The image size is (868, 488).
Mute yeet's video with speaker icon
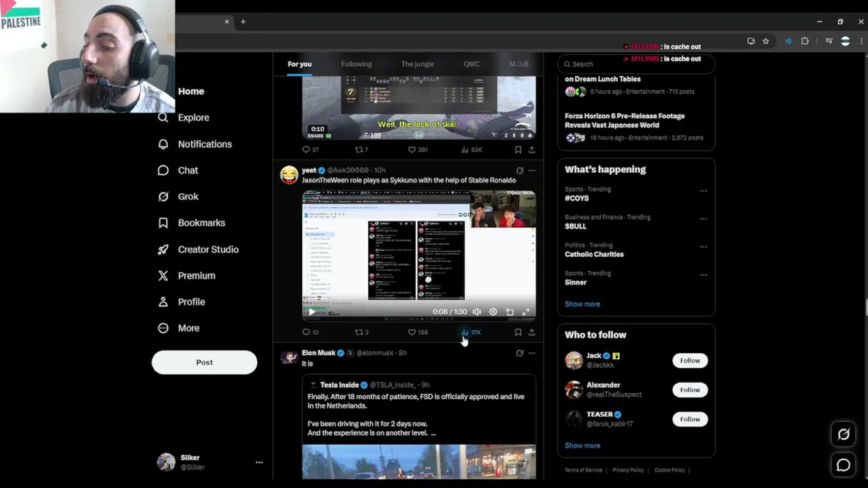[477, 312]
